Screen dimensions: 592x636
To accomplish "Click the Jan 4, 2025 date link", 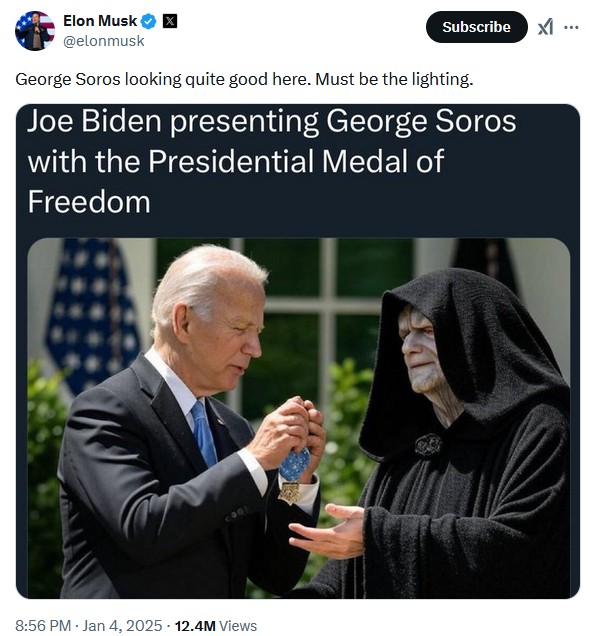I will coord(122,625).
